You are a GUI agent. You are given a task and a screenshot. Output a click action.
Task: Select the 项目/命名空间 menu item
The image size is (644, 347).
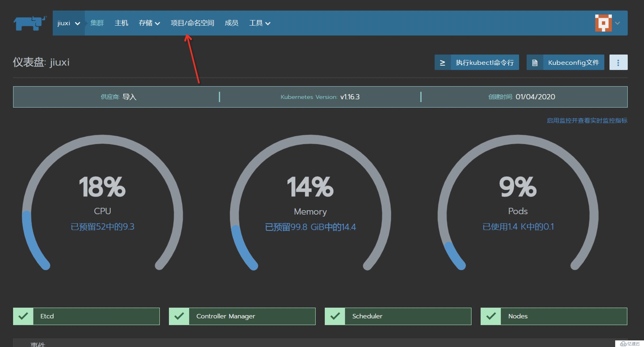(192, 23)
